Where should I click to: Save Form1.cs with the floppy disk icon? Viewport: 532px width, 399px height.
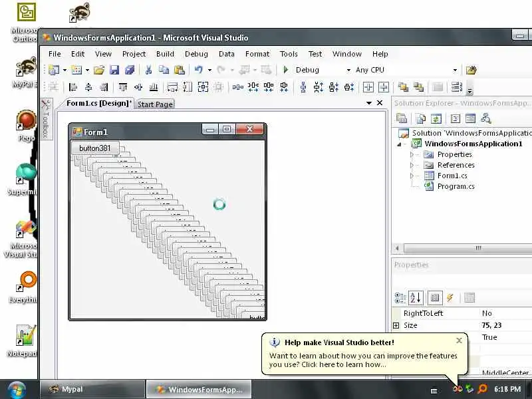tap(114, 70)
